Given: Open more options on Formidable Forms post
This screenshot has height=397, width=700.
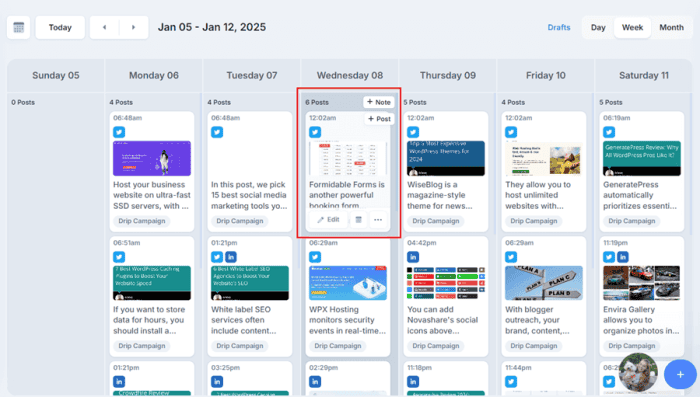Looking at the screenshot, I should pos(378,220).
